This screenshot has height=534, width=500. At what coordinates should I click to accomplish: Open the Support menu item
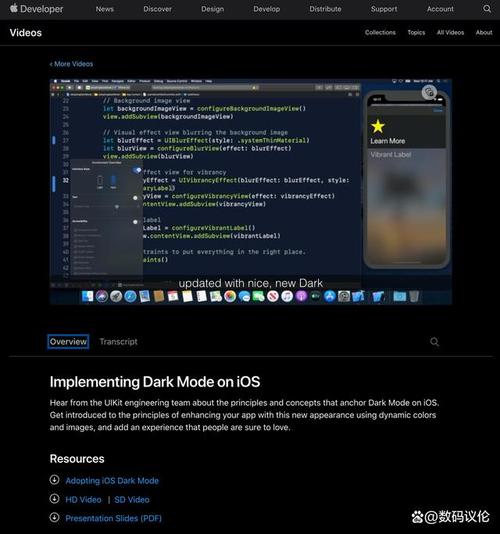[x=384, y=9]
